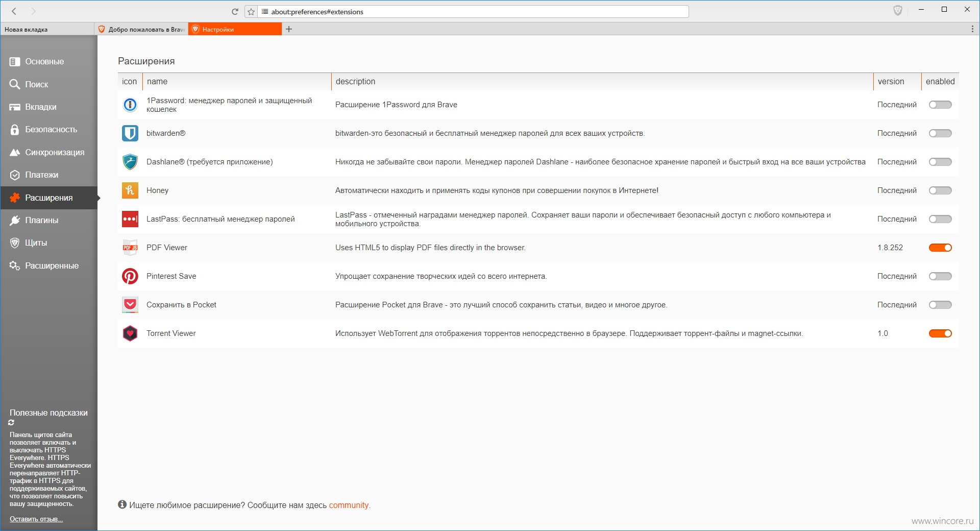This screenshot has height=531, width=980.
Task: Click the Pinterest Save icon
Action: point(130,276)
